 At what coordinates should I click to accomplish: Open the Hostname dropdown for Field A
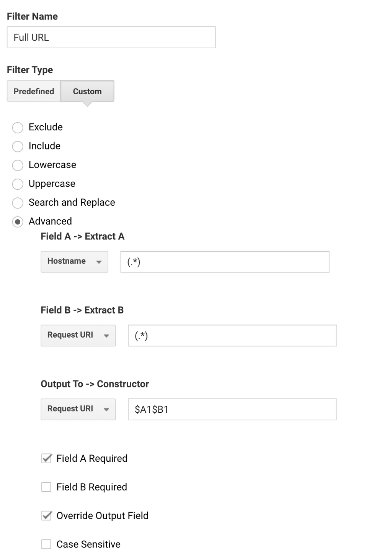coord(75,262)
